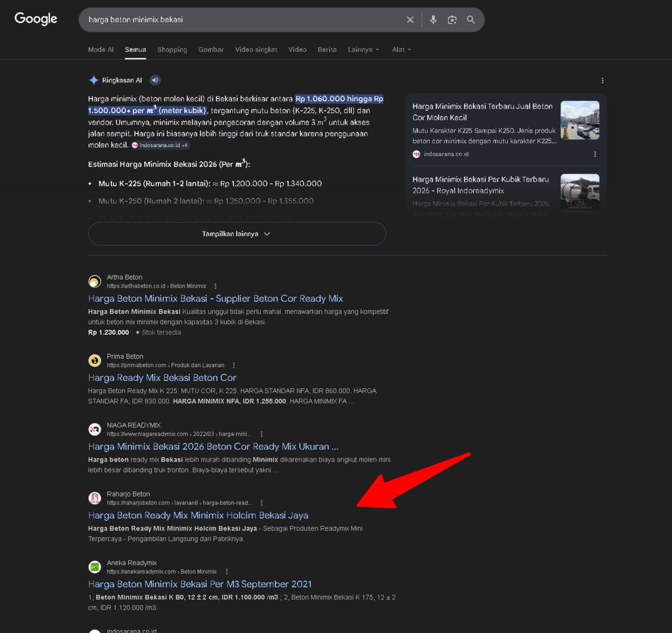Image resolution: width=672 pixels, height=633 pixels.
Task: Click inside the search input field
Action: 241,20
